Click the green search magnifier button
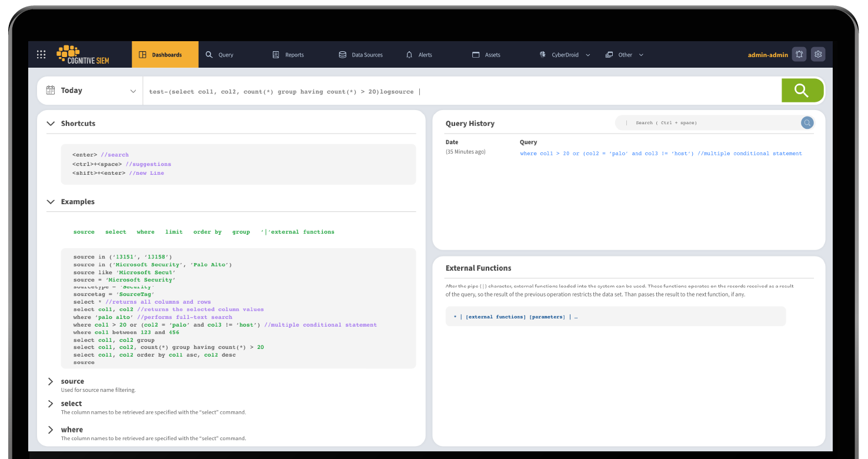The height and width of the screenshot is (459, 868). (802, 90)
